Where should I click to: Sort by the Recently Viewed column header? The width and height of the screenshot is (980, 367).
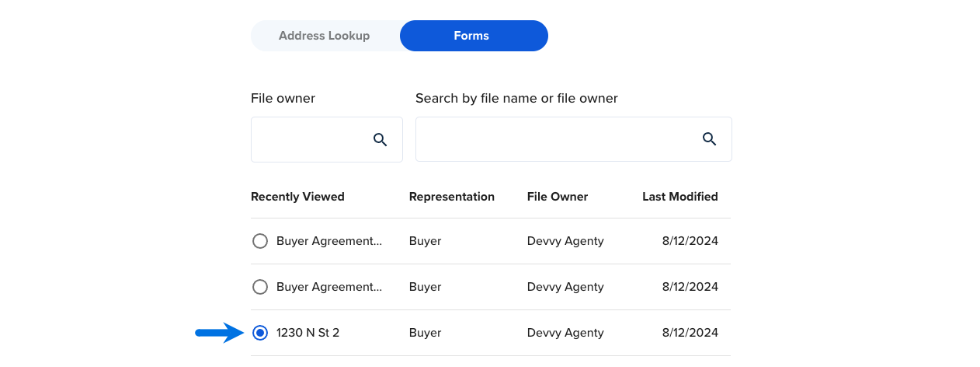[297, 197]
